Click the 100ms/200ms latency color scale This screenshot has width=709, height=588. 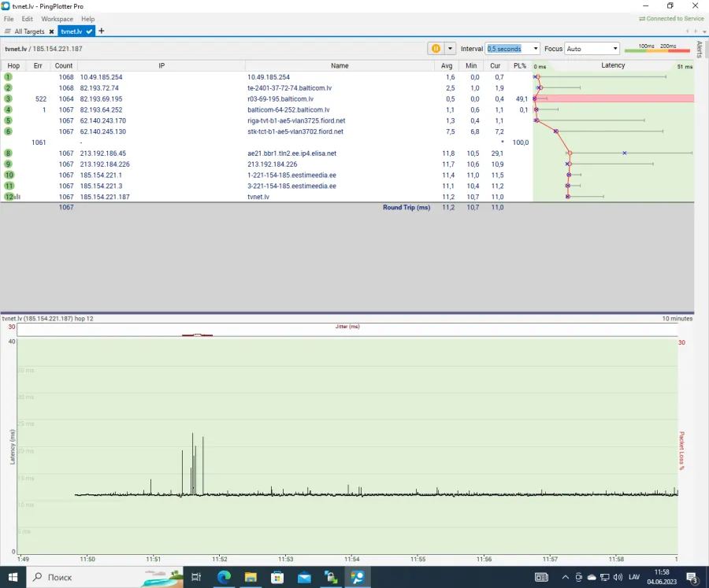657,48
